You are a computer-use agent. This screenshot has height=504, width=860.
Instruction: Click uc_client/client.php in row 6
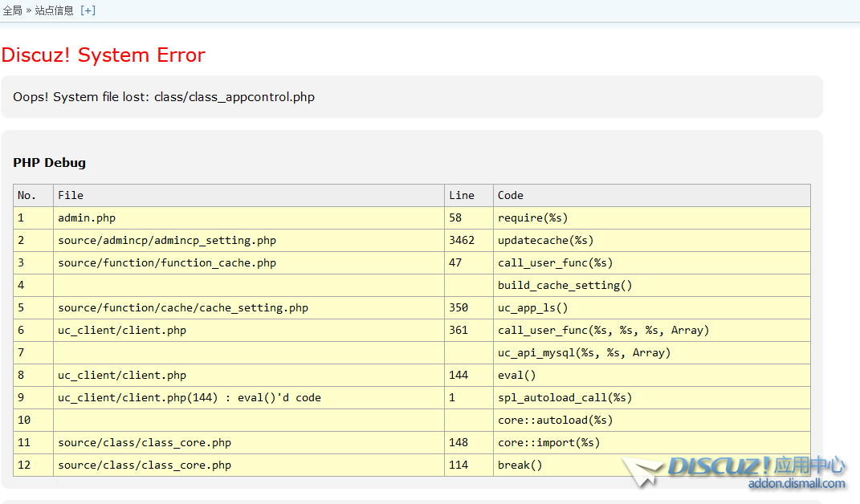coord(249,330)
